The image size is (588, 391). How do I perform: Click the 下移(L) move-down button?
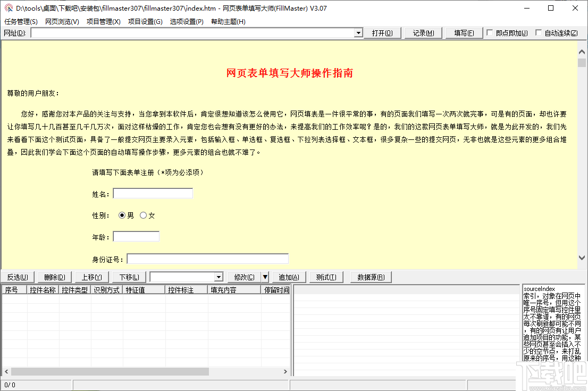tap(128, 277)
